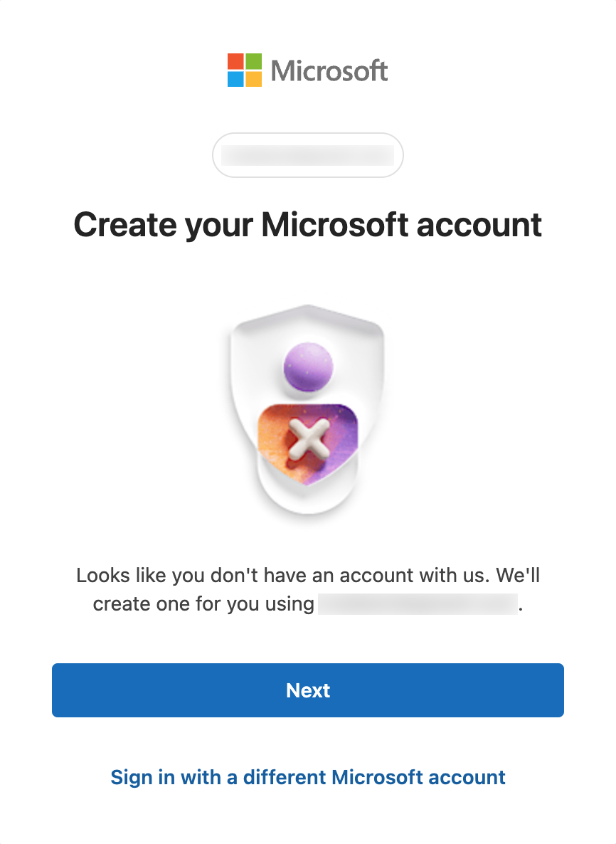Click the account paragraph below the illustration
This screenshot has height=844, width=616.
pos(307,589)
